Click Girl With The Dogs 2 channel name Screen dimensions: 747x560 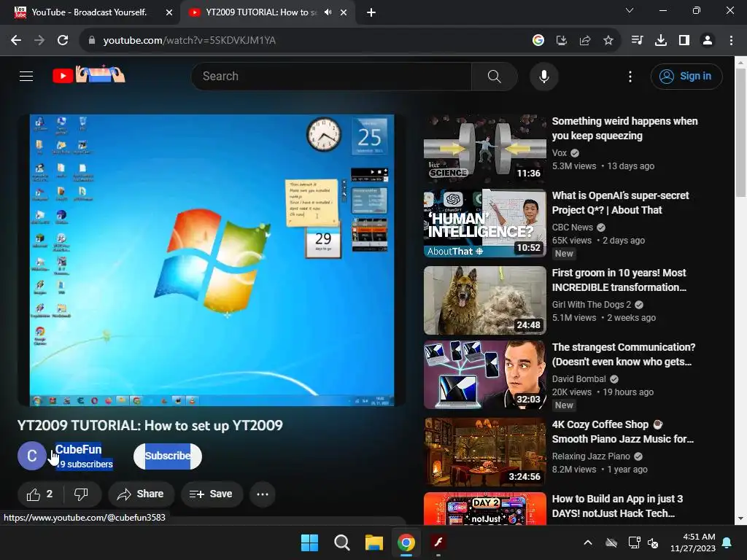(x=591, y=305)
